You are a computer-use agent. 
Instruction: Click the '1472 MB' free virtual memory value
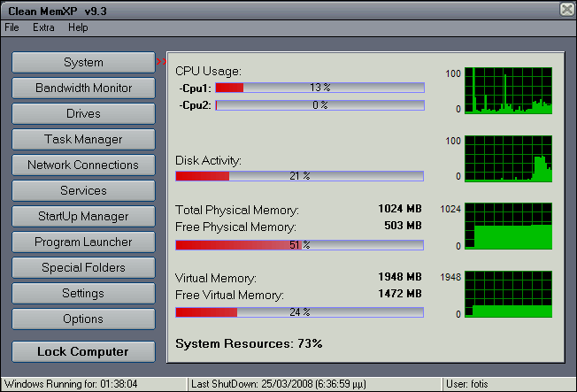tap(400, 294)
